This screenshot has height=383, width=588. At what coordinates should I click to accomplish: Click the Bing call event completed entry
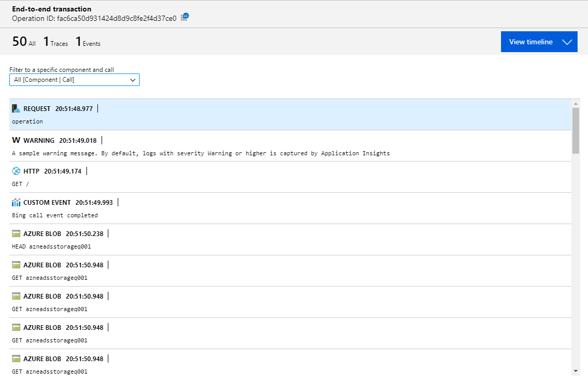point(55,215)
